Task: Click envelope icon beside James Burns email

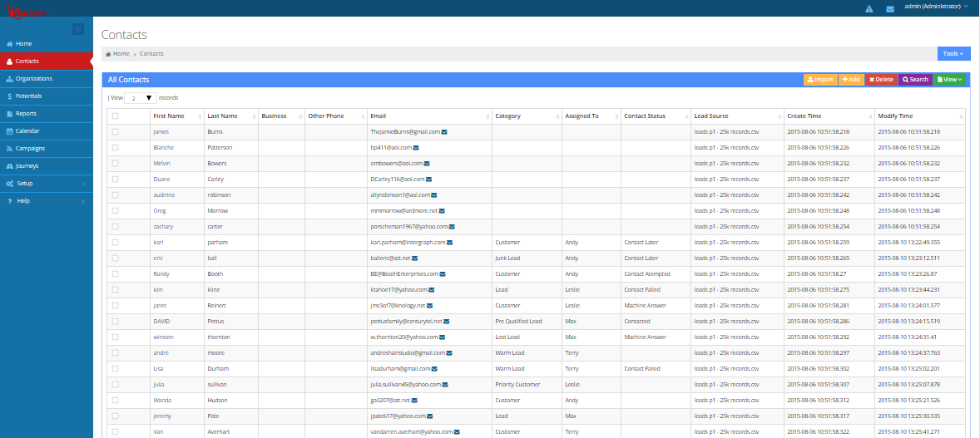Action: [444, 132]
